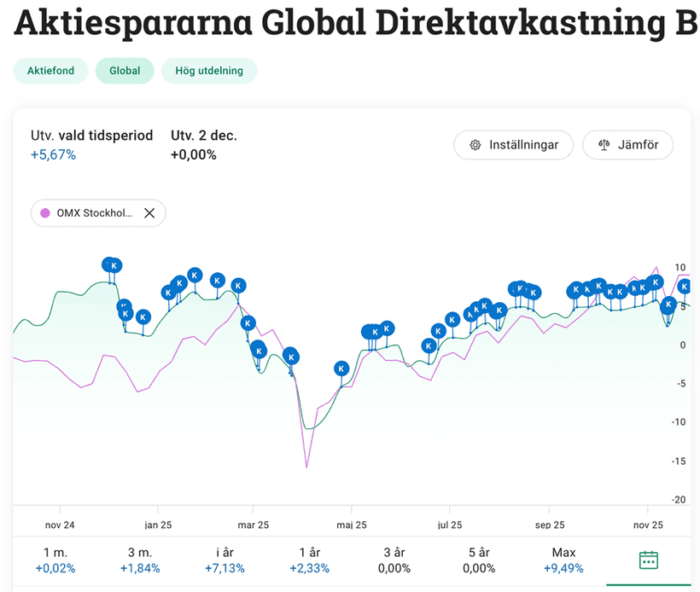700x592 pixels.
Task: Open the calendar date picker icon
Action: 649,560
